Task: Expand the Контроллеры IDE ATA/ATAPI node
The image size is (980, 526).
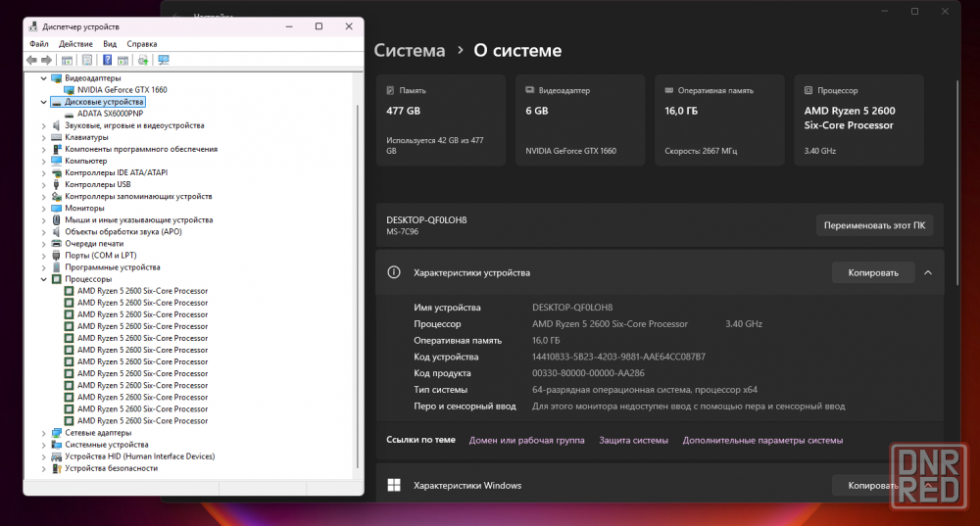Action: (43, 173)
